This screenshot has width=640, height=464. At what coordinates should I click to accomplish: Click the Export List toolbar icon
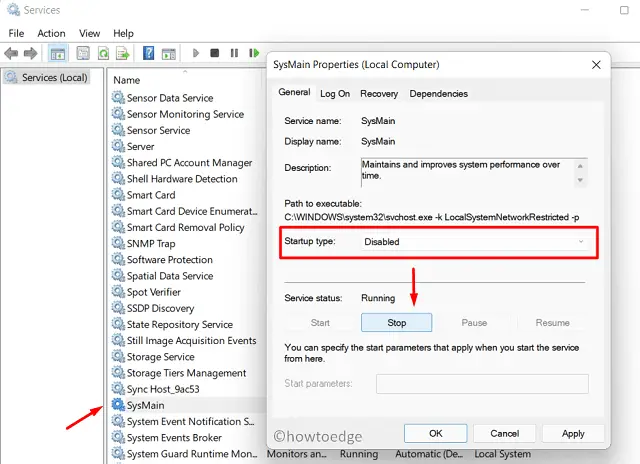(124, 53)
